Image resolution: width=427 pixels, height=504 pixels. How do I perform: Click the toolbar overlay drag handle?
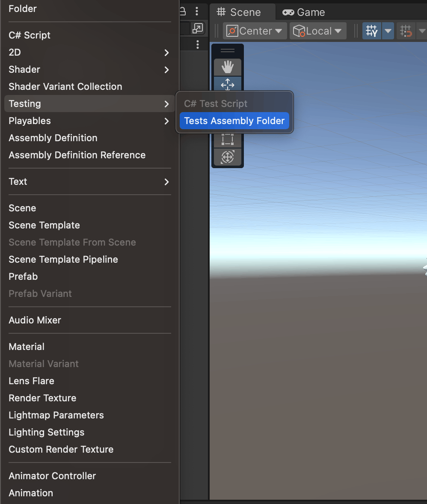click(x=227, y=50)
